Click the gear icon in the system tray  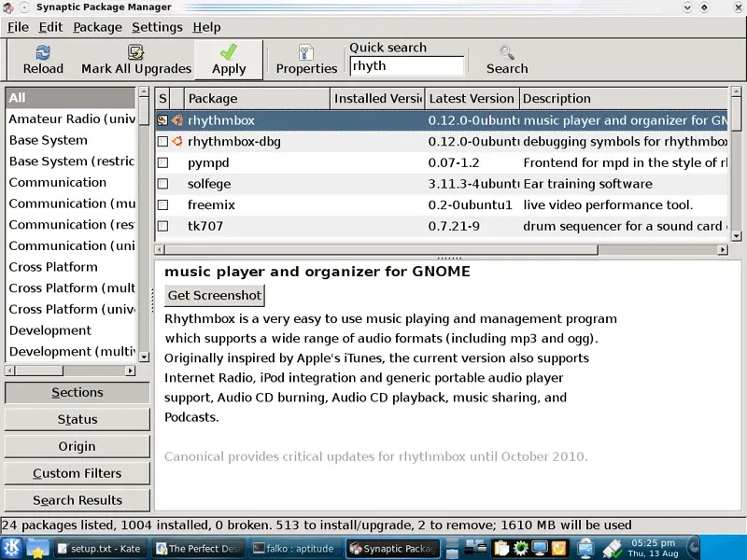520,548
